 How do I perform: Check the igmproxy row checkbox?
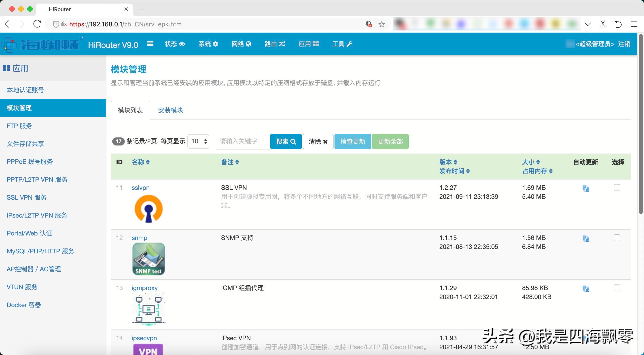tap(617, 288)
